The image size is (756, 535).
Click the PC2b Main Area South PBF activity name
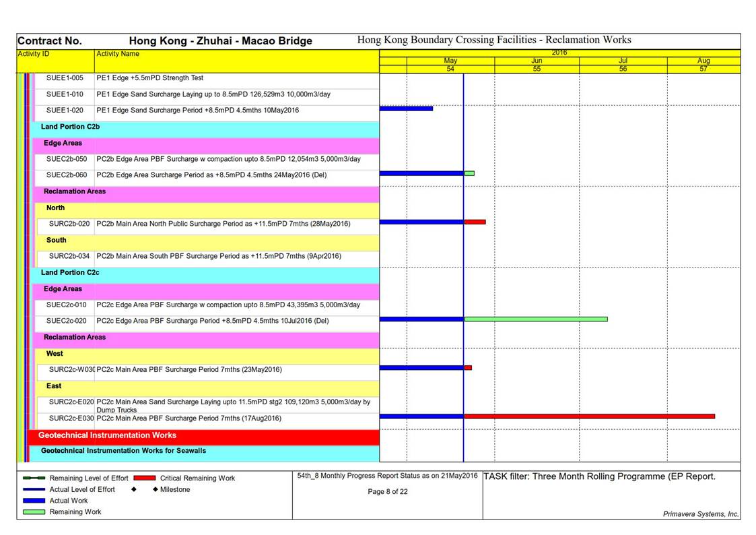click(x=219, y=255)
